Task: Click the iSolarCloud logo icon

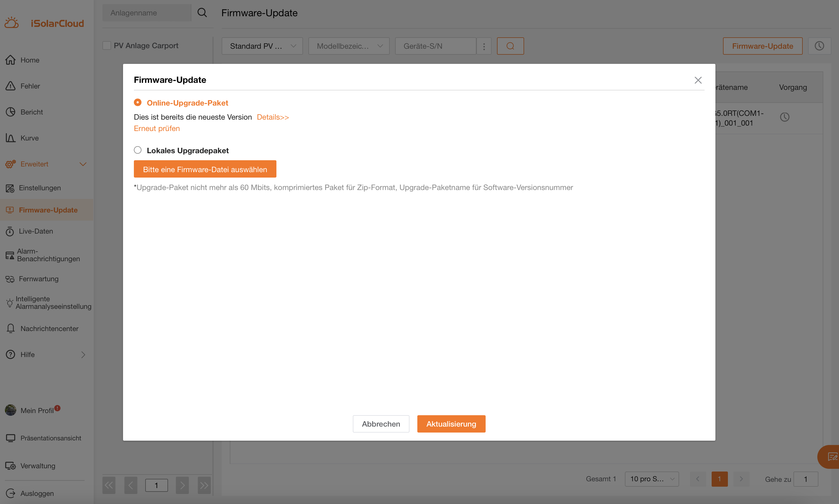Action: [12, 23]
